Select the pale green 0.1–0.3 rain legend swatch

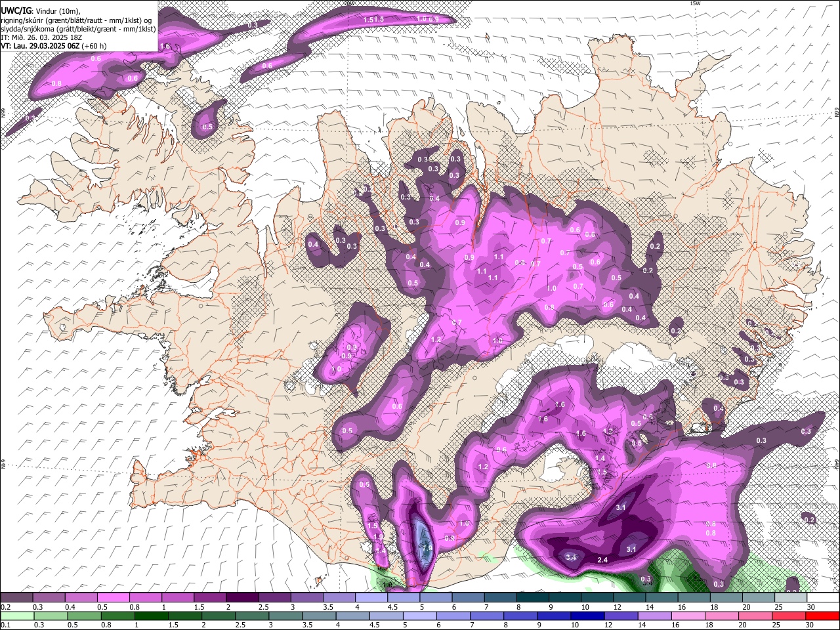pos(18,616)
